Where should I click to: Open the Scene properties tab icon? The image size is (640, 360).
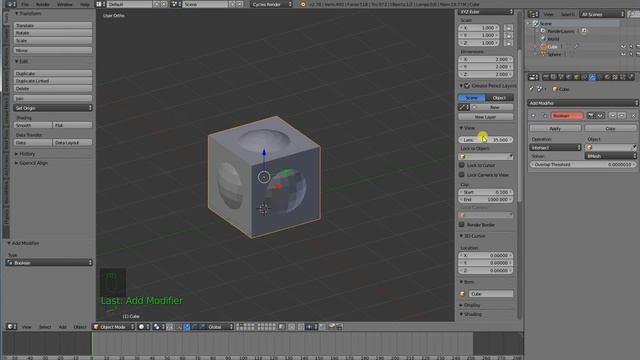point(561,77)
